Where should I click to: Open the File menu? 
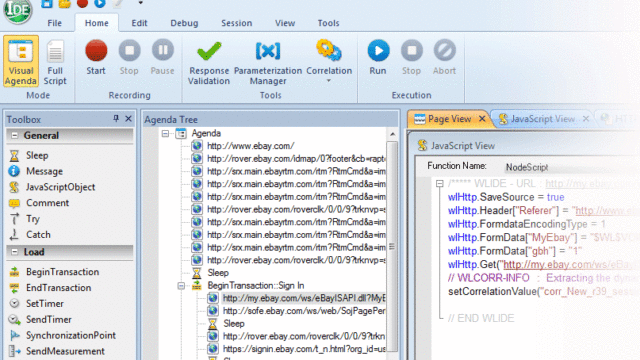click(x=54, y=23)
